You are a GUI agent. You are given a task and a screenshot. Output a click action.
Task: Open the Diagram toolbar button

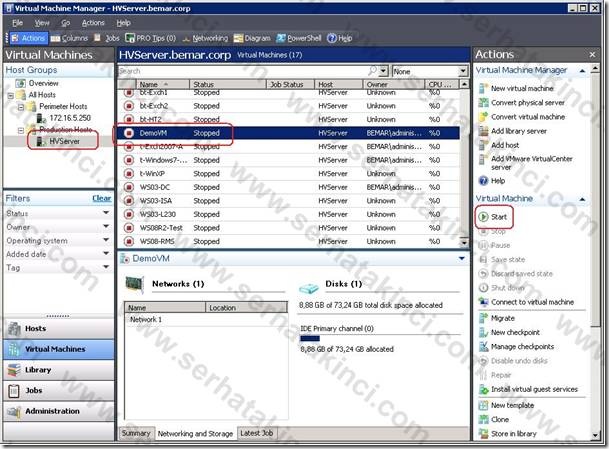point(252,38)
